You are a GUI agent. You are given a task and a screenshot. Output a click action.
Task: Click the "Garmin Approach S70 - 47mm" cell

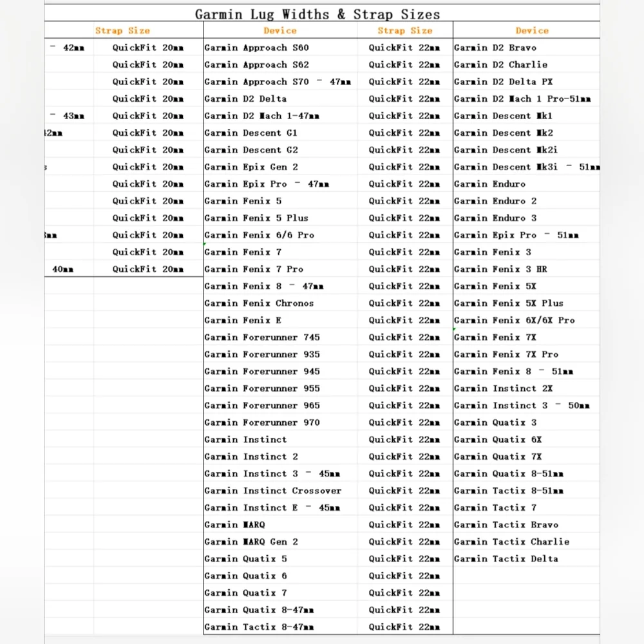[281, 82]
